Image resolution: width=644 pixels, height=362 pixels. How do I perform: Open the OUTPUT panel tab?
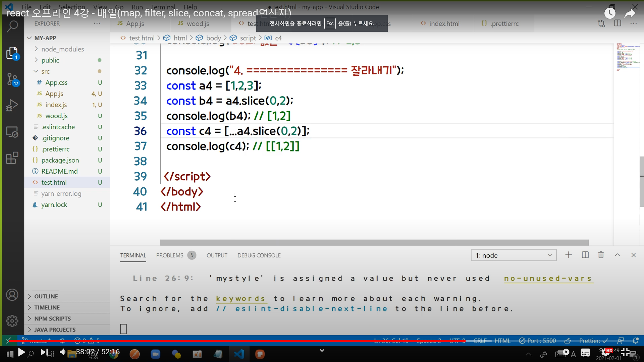(x=217, y=255)
